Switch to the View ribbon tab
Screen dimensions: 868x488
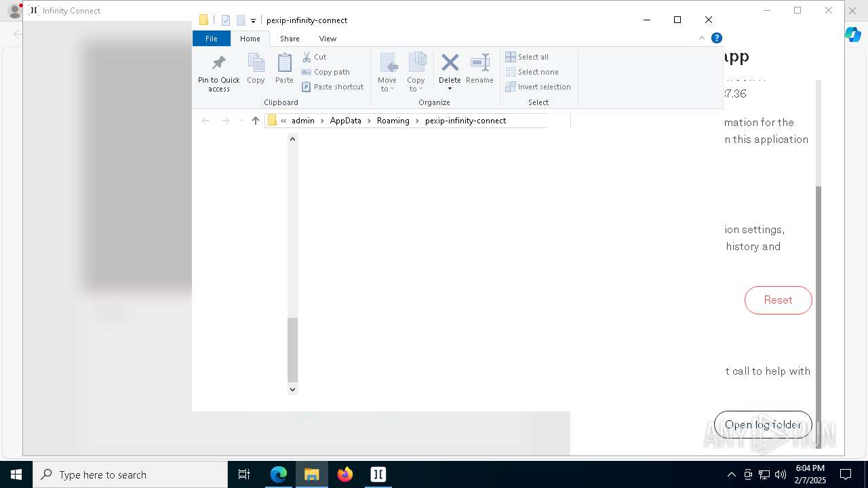[328, 39]
